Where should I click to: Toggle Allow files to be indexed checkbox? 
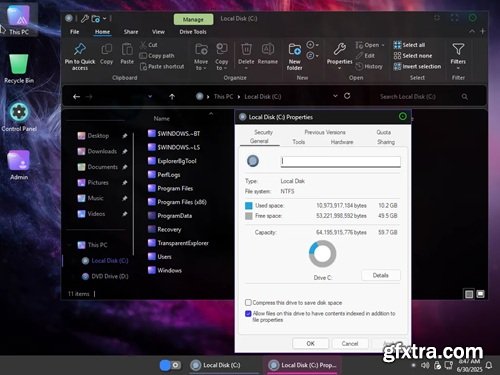(x=248, y=313)
